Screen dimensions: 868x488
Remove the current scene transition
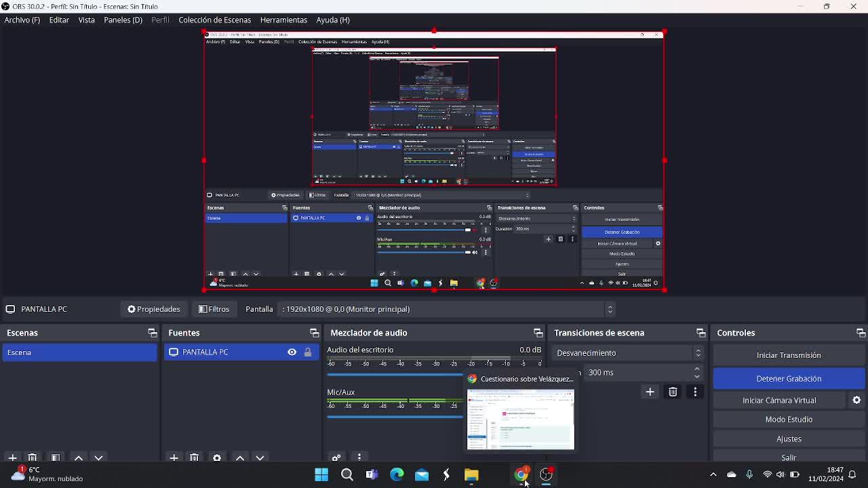click(673, 392)
